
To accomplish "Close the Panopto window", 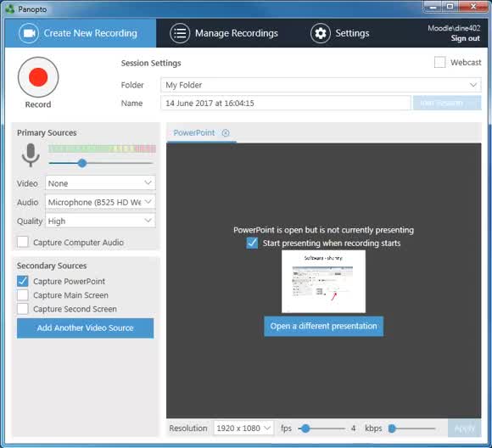I will click(x=473, y=7).
